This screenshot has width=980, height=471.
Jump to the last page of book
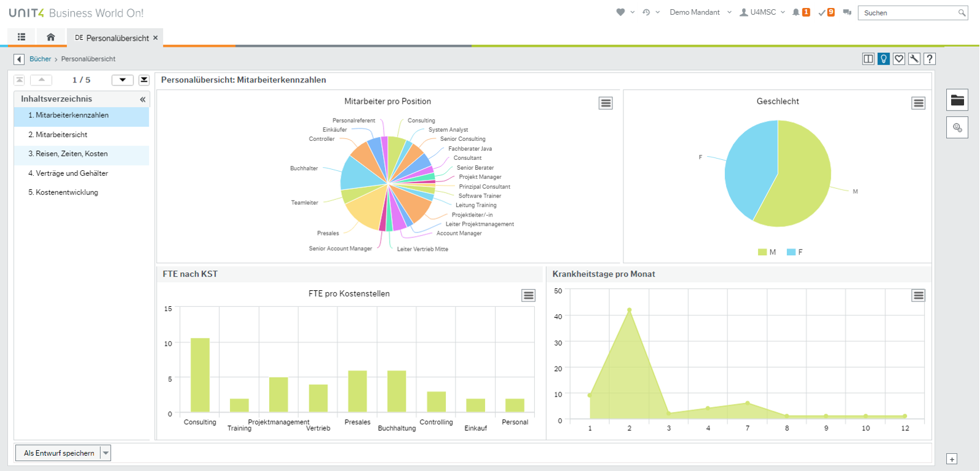tap(144, 80)
